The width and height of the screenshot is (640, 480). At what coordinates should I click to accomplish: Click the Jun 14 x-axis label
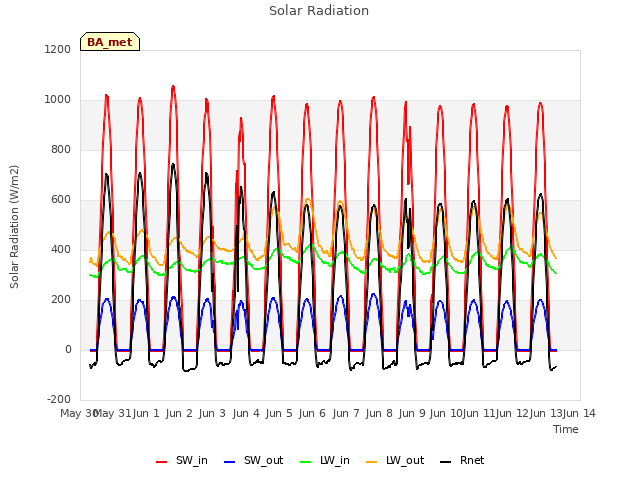click(579, 413)
